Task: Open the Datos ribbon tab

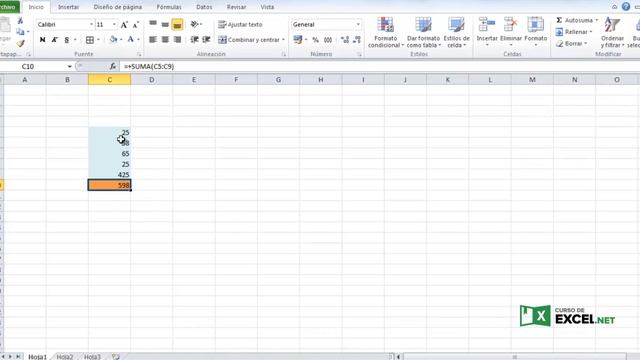Action: pyautogui.click(x=204, y=7)
